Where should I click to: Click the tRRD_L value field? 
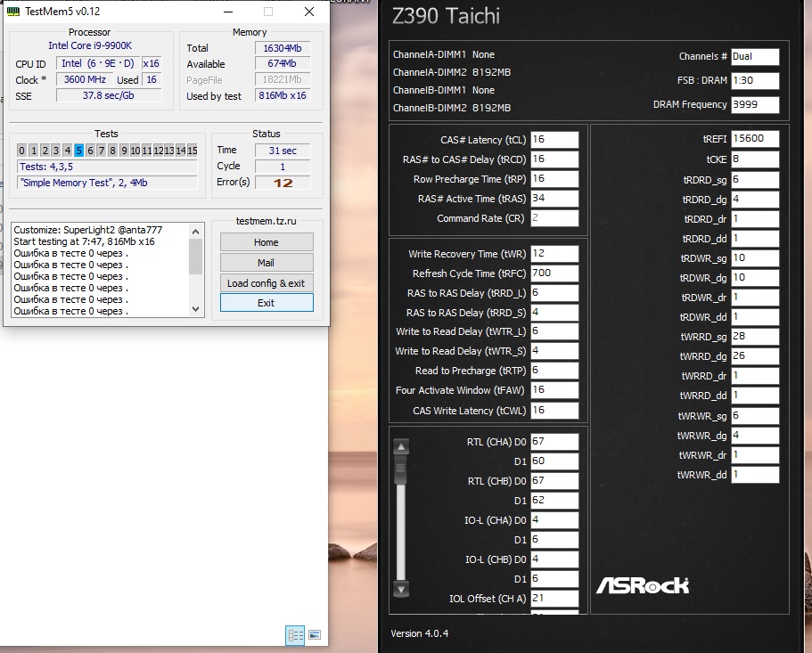554,293
